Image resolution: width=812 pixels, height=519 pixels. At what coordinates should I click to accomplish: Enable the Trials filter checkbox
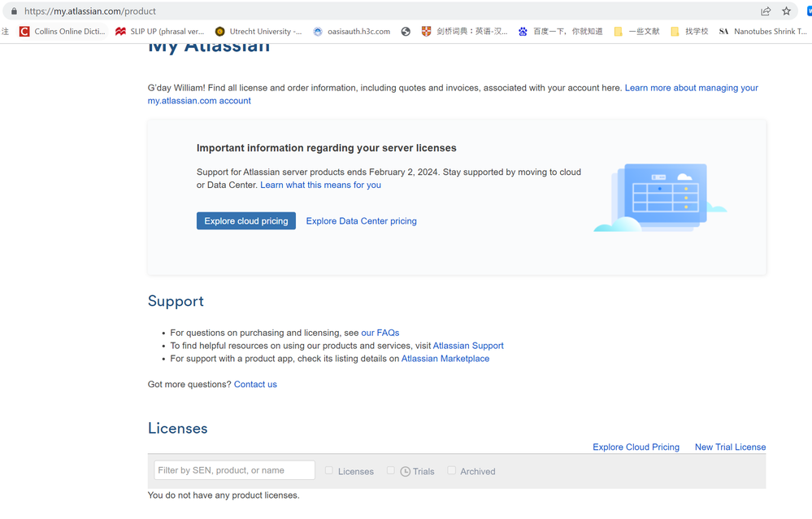point(391,470)
